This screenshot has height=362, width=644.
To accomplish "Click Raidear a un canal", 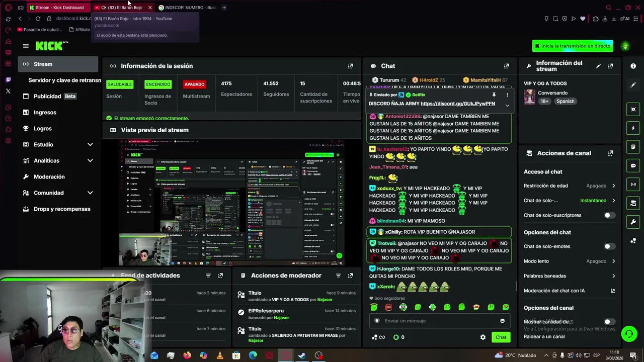I will [x=544, y=337].
